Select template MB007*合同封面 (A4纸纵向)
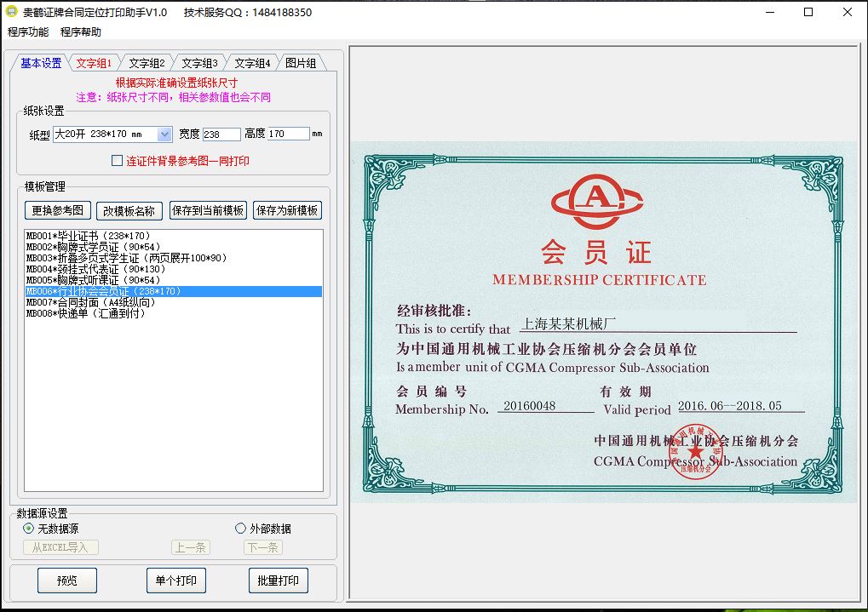 (174, 302)
